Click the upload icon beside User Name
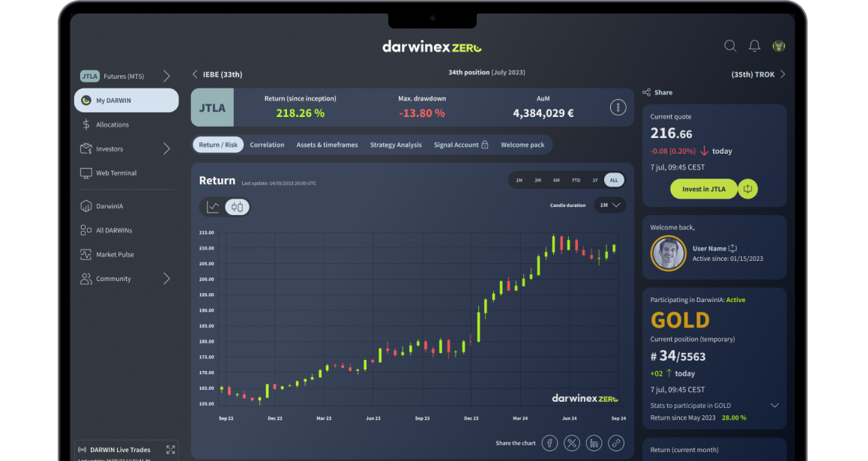The height and width of the screenshot is (461, 868). pyautogui.click(x=732, y=248)
